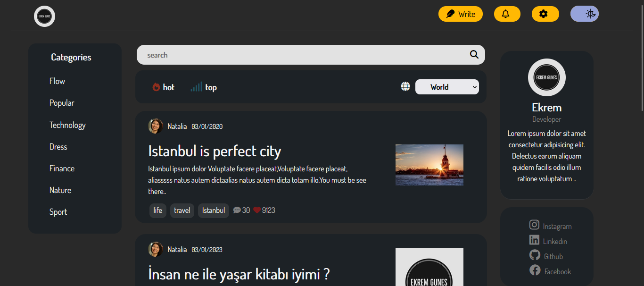The width and height of the screenshot is (644, 286).
Task: Open the Maiden's Tower sunset thumbnail
Action: pos(429,165)
